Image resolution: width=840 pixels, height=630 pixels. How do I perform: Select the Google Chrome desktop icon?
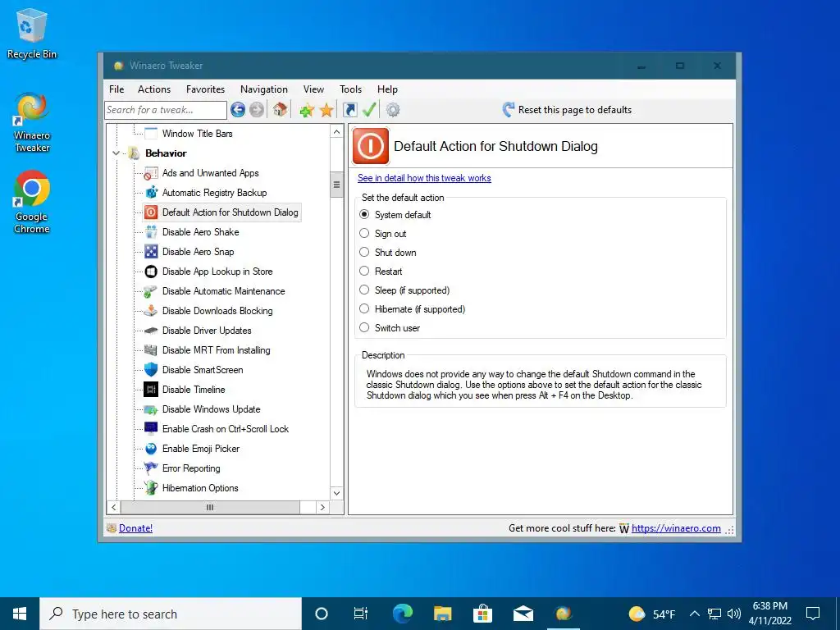tap(32, 202)
